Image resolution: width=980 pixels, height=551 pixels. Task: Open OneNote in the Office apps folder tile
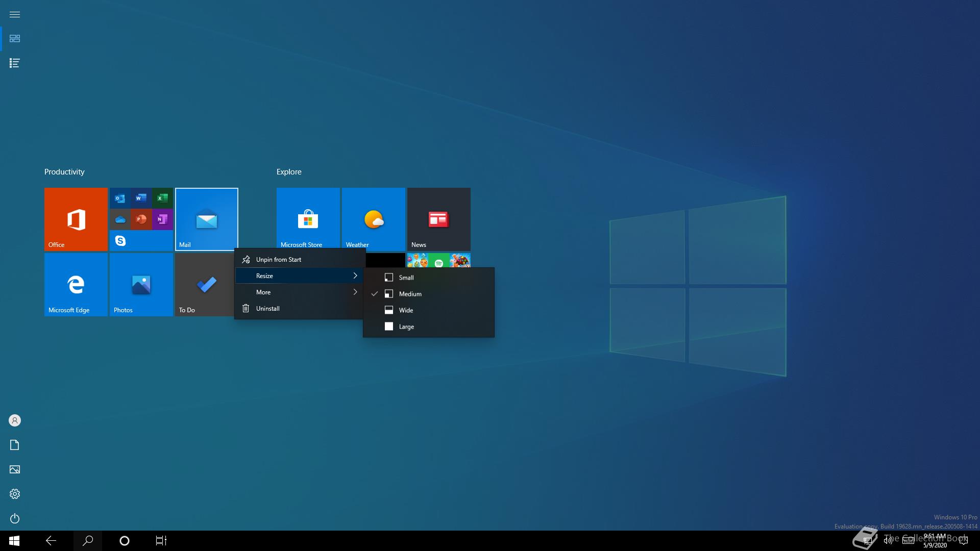(x=162, y=219)
